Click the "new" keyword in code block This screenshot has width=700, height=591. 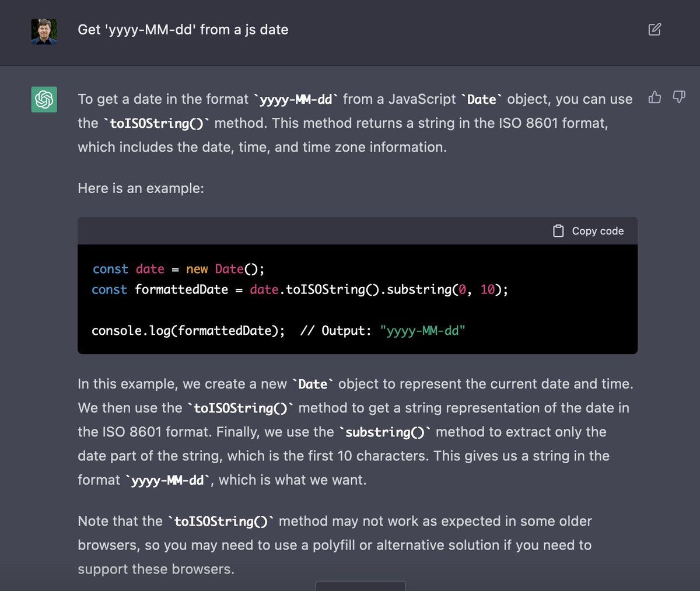click(197, 269)
